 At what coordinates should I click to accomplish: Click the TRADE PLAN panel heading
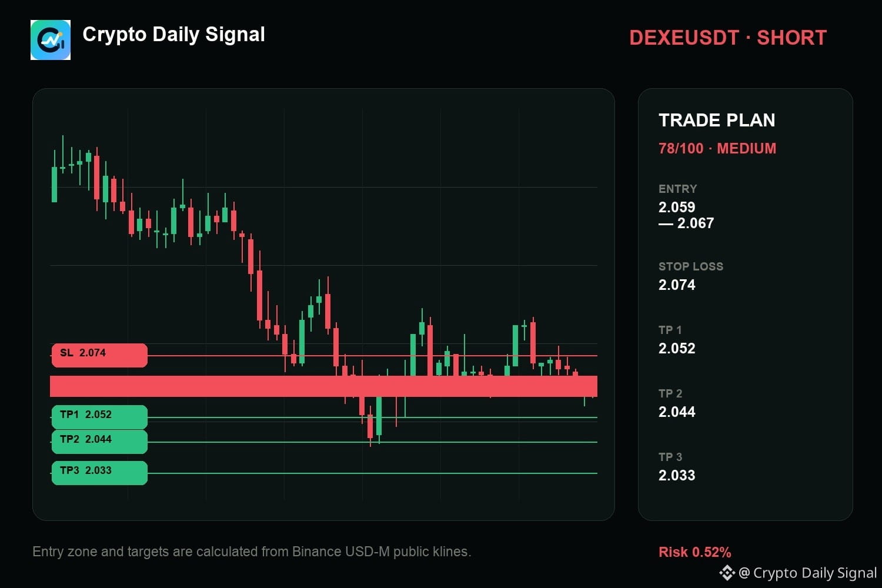click(x=717, y=120)
